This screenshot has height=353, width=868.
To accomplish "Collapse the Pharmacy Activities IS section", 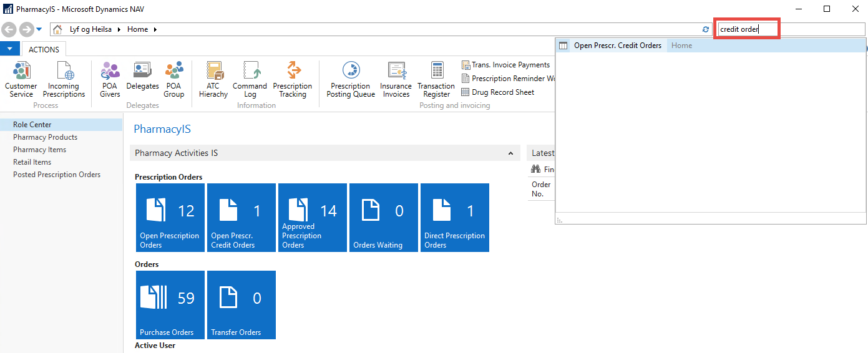I will 510,153.
